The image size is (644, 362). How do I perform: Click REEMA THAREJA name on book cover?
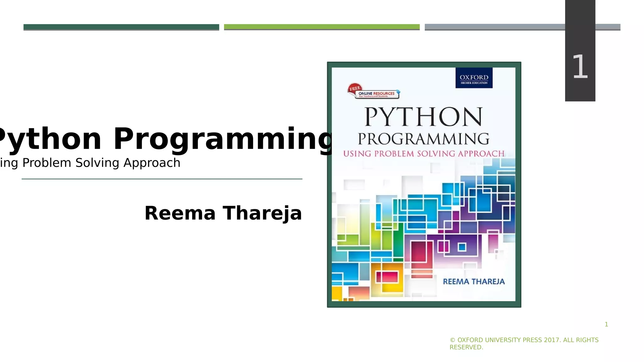point(474,282)
